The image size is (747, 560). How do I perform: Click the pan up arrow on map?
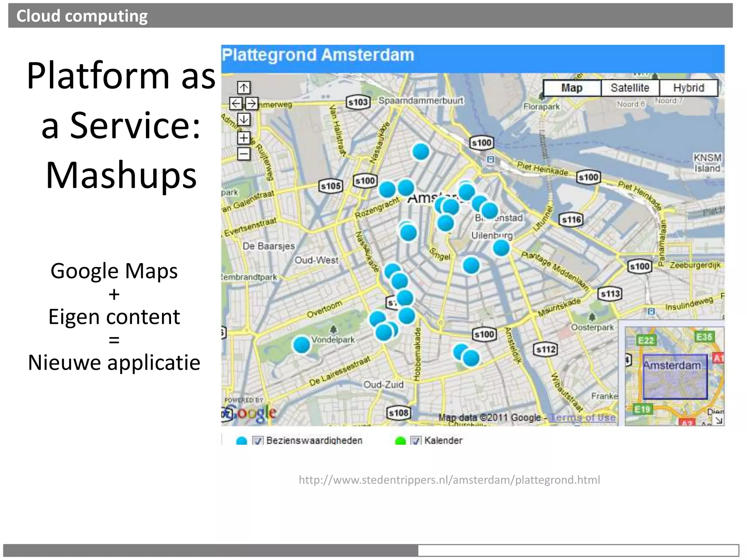244,87
